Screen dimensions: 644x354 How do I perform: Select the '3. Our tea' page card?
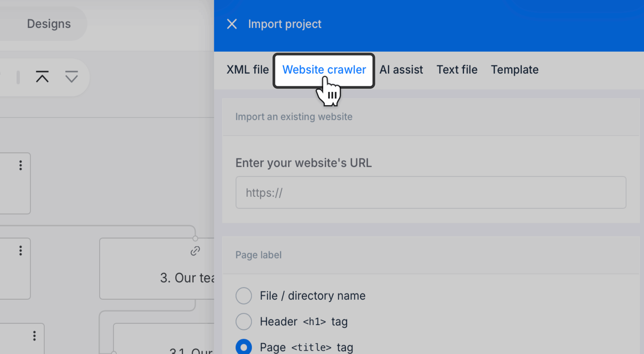click(157, 269)
